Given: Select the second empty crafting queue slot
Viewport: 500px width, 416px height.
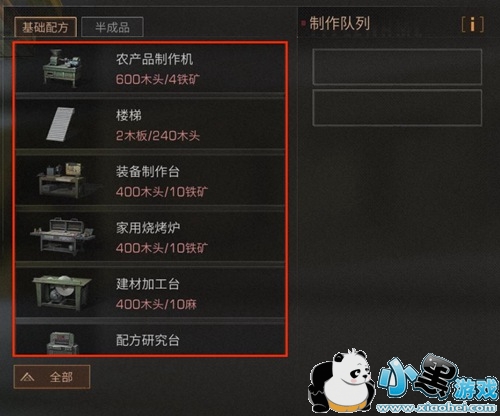Looking at the screenshot, I should coord(397,107).
